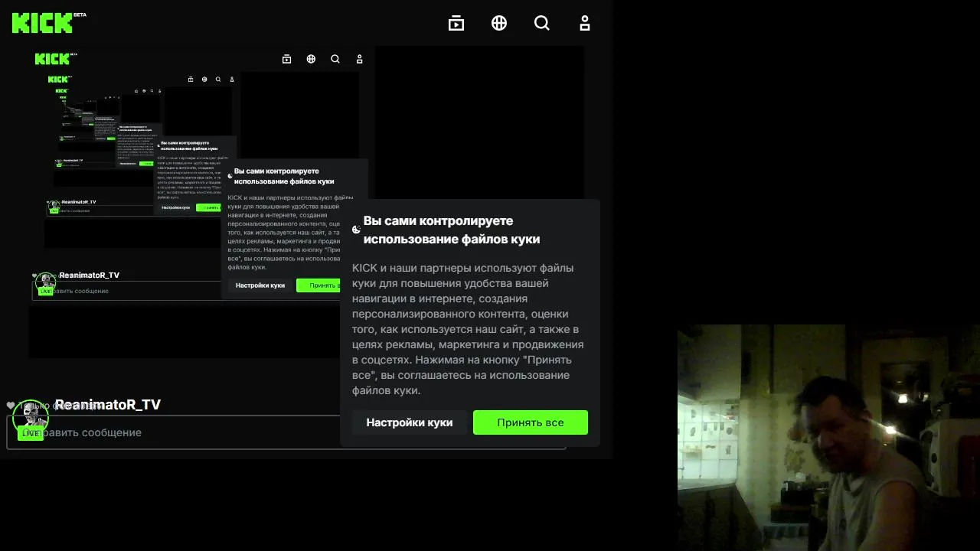Click the nested mid-level cookie dialog heading
This screenshot has width=980, height=551.
point(284,176)
